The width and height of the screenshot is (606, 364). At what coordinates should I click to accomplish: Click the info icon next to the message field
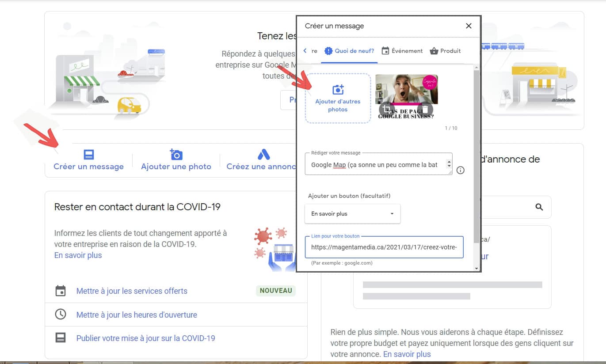tap(460, 170)
